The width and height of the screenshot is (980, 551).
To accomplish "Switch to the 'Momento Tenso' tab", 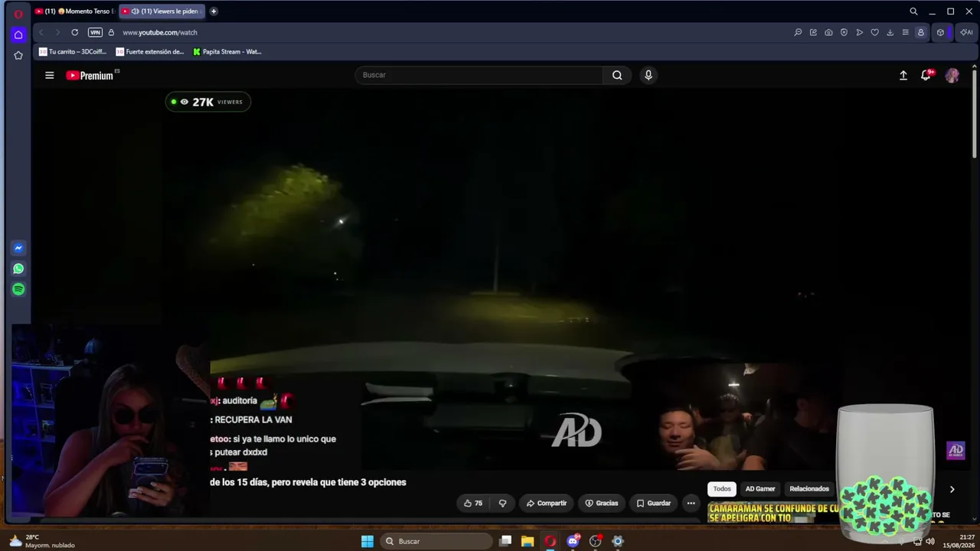I will pos(75,11).
